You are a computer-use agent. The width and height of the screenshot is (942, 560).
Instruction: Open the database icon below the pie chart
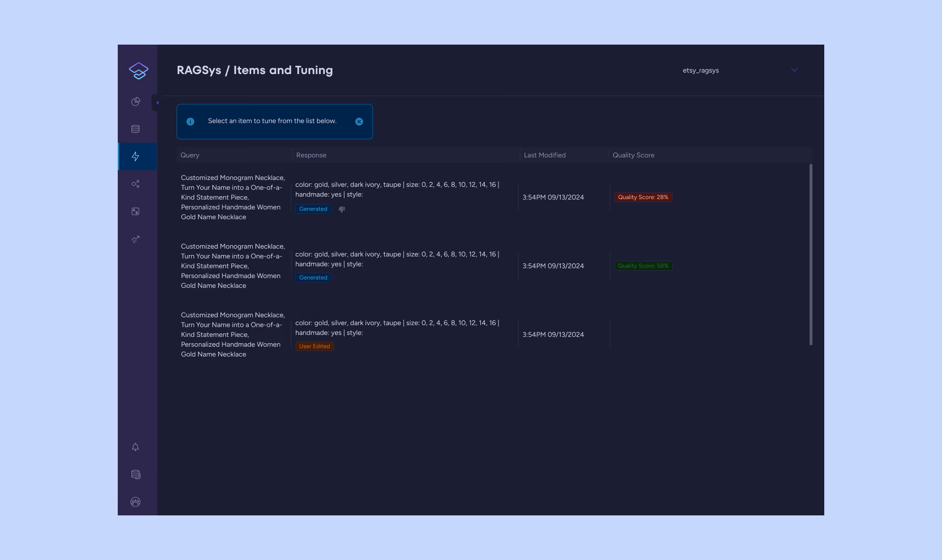[135, 129]
